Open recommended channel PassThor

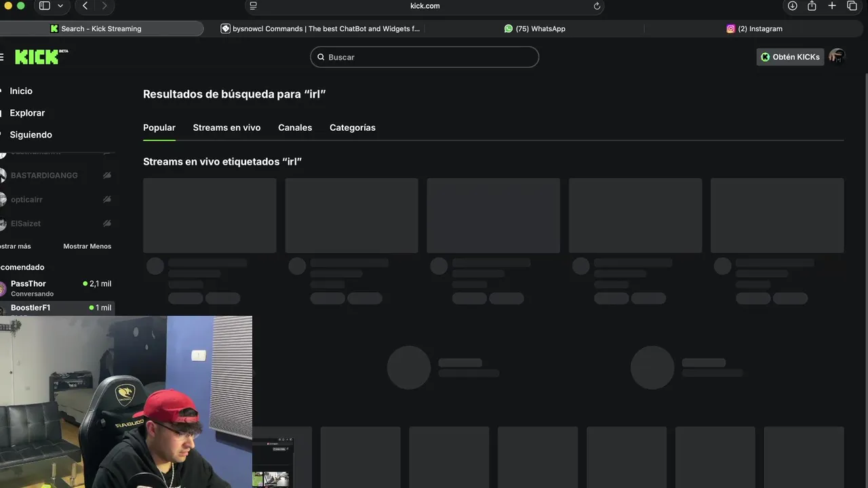(56, 288)
